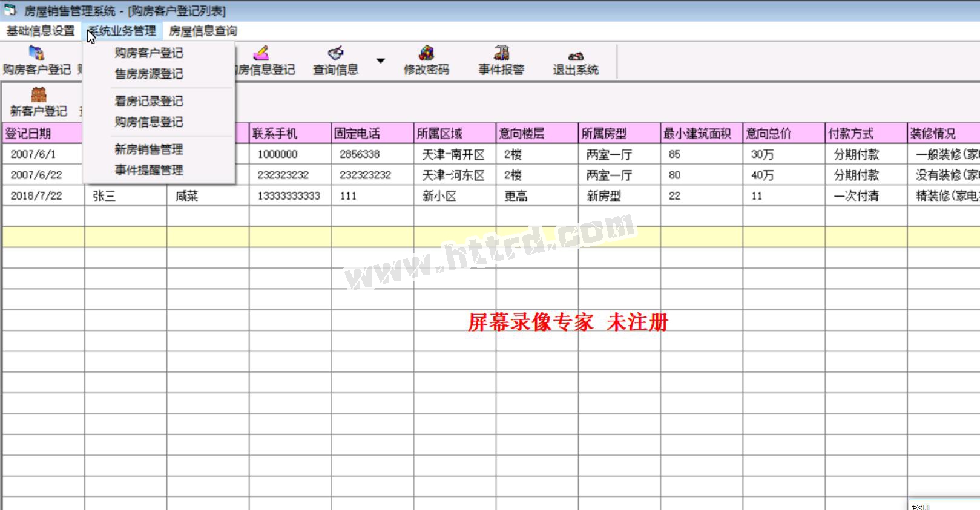Click the 意向总价 column header
Viewport: 980px width, 510px height.
784,133
